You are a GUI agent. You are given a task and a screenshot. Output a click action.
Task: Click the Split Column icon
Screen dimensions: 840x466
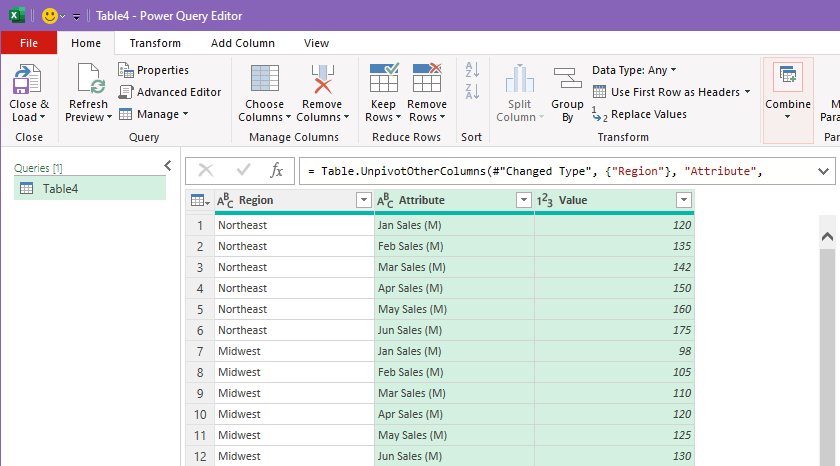point(519,79)
